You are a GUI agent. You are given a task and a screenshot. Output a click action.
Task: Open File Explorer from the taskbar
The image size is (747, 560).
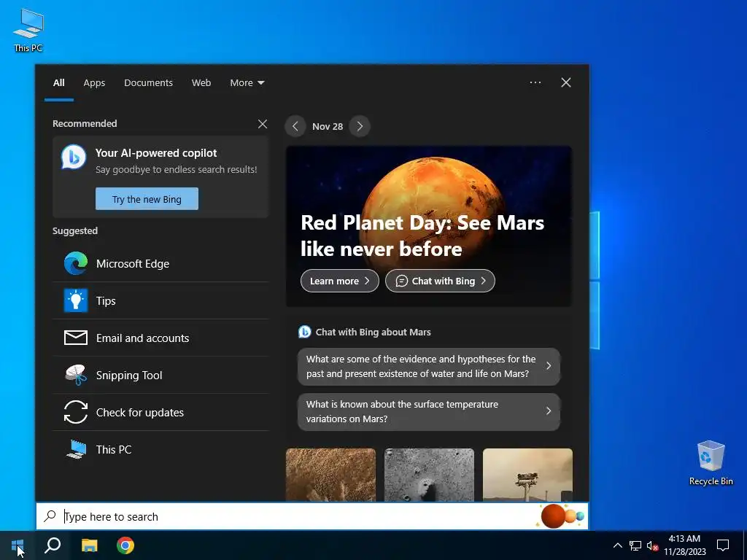pos(89,545)
